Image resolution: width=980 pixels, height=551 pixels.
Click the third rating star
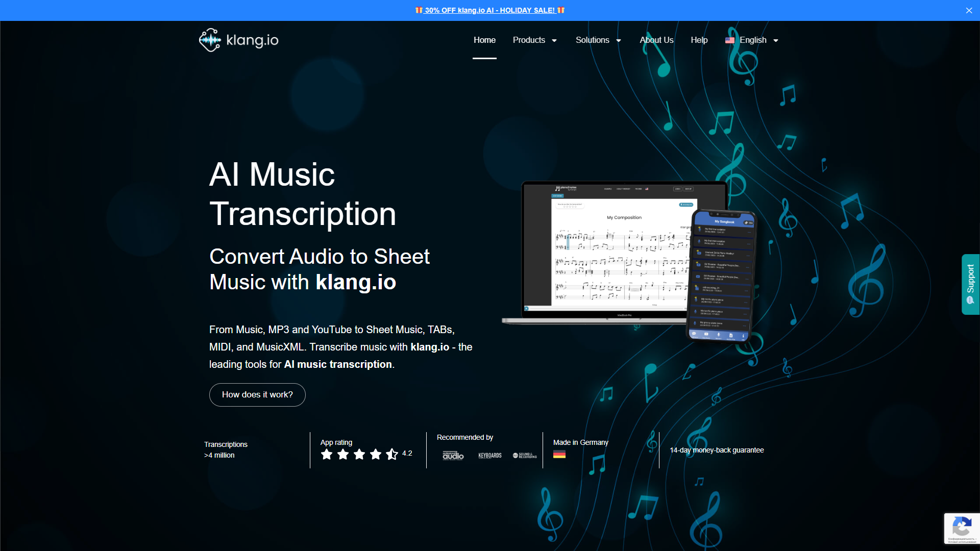359,454
